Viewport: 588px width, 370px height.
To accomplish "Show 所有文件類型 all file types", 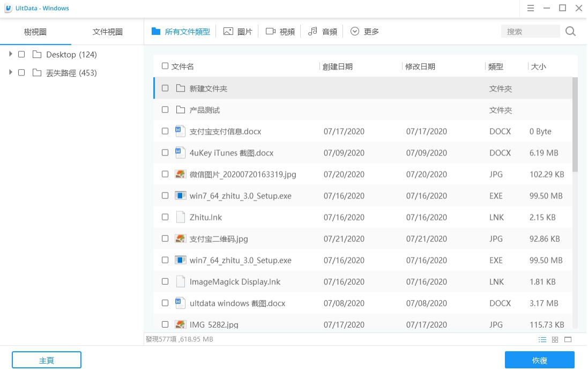I will tap(181, 32).
